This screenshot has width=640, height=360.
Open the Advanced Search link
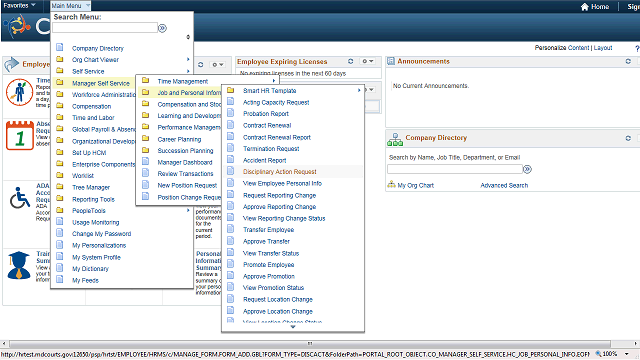(x=504, y=185)
